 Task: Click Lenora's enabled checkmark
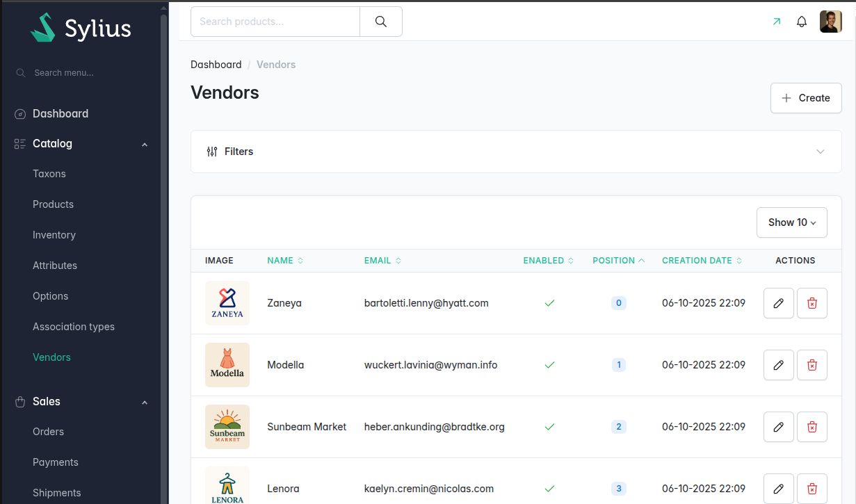(549, 489)
